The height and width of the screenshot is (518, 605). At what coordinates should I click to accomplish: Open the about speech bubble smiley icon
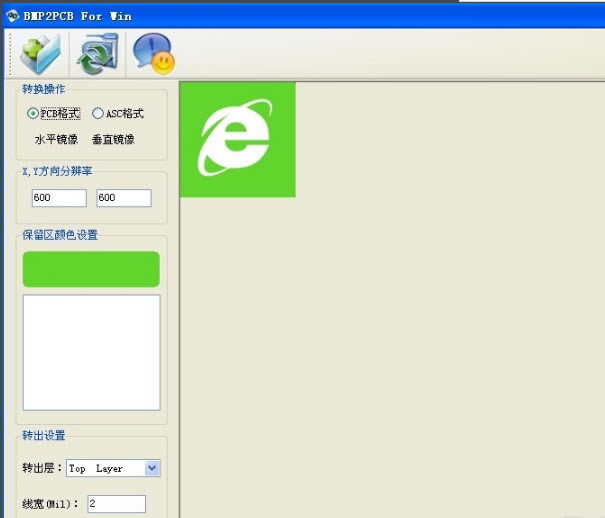(x=154, y=54)
